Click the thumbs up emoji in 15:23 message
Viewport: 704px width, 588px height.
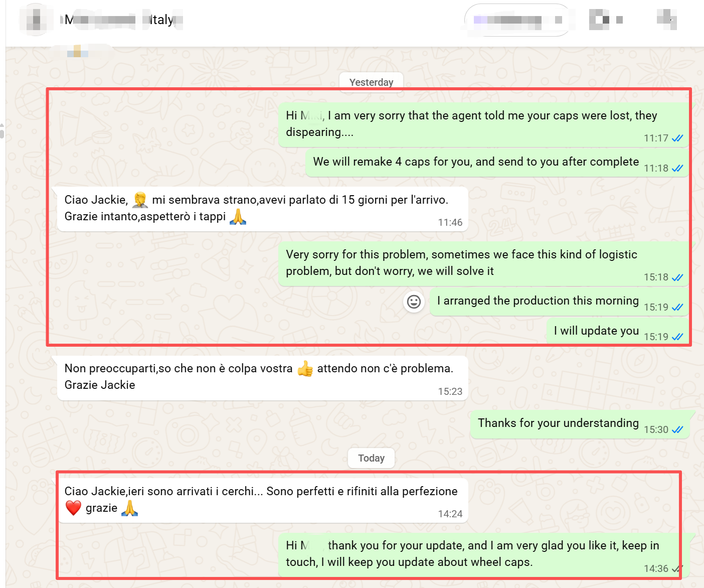tap(305, 369)
